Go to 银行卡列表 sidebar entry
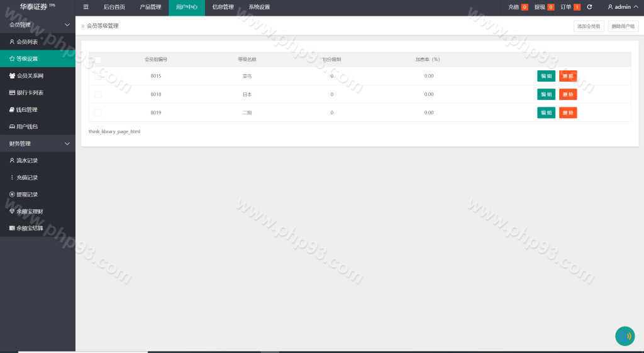The width and height of the screenshot is (644, 353). coord(30,93)
